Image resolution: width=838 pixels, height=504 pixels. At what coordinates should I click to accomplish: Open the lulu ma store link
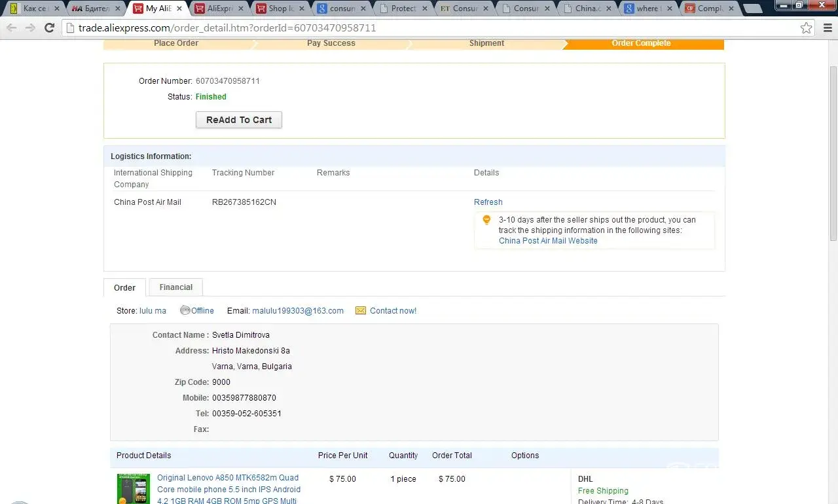[153, 311]
